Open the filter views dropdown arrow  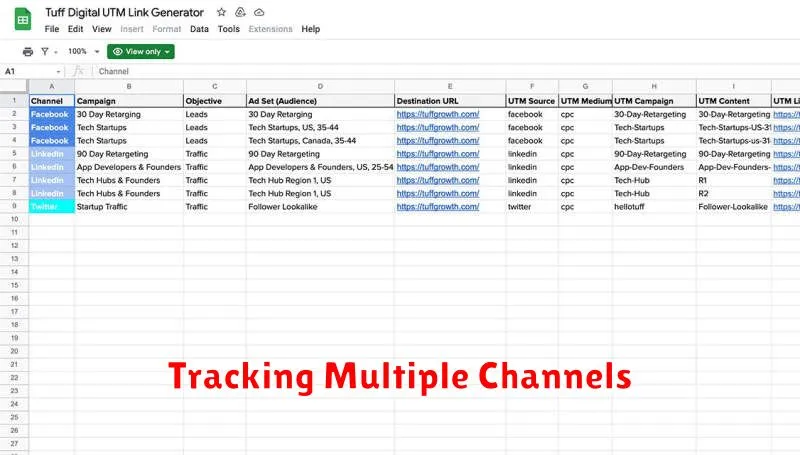[x=56, y=51]
